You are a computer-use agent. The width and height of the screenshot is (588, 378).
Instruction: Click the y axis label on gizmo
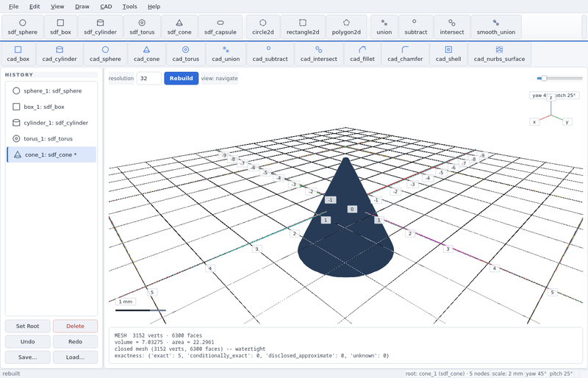567,121
